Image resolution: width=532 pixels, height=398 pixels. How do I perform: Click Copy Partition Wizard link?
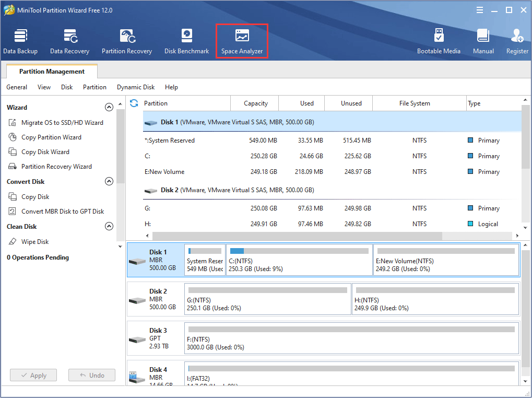(x=51, y=137)
